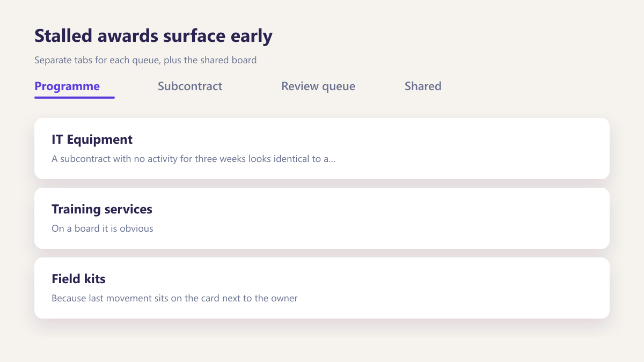Screen dimensions: 644x362
Task: Open the IT Equipment card
Action: (322, 149)
